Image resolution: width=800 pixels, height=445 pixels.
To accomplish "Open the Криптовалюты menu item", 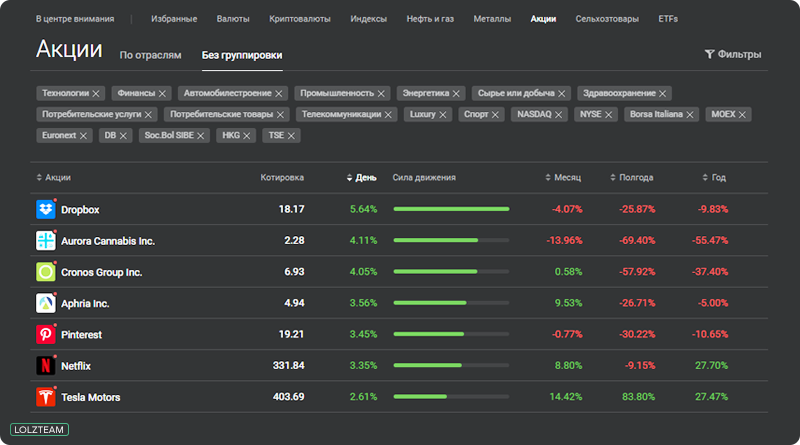I will 300,19.
